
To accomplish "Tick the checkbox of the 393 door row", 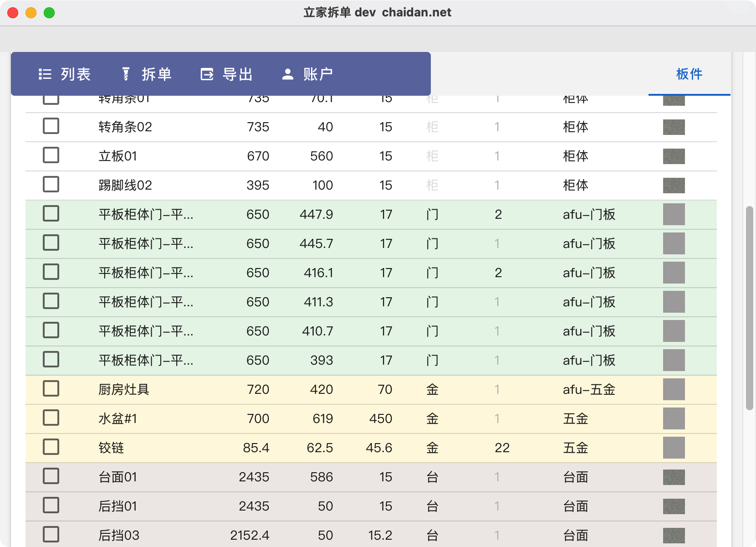I will (x=51, y=360).
